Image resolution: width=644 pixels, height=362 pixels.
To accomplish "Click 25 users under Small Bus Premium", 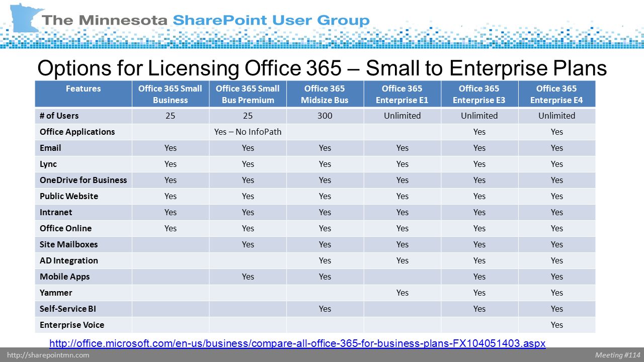I will pyautogui.click(x=248, y=116).
